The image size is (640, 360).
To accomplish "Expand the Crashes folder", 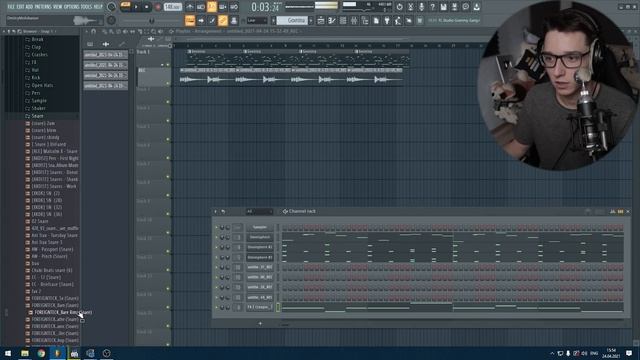I will point(39,55).
